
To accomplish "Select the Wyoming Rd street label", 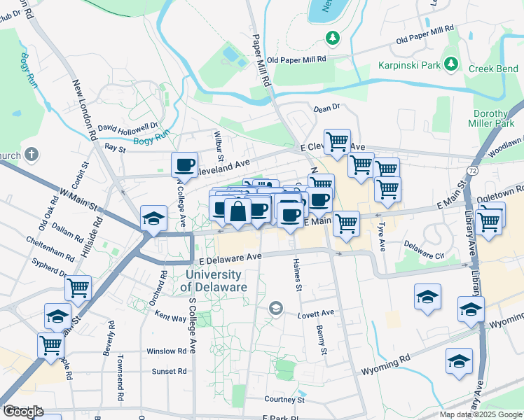I will [x=385, y=365].
